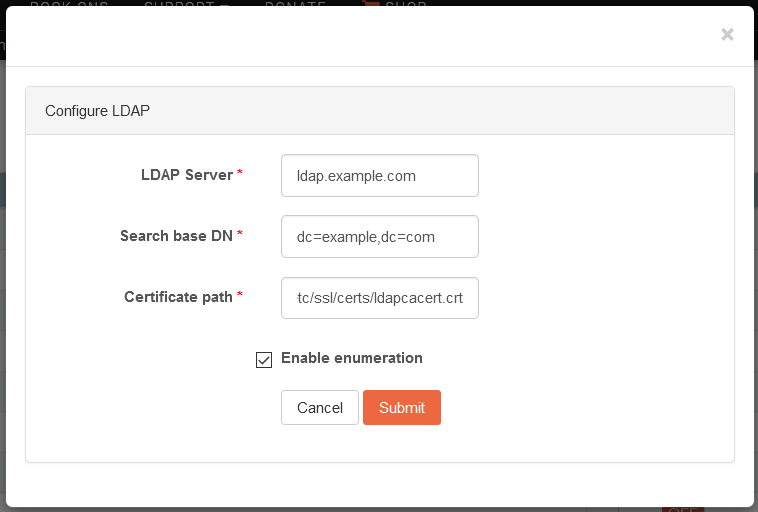
Task: Click the Enable enumeration label text
Action: [352, 358]
